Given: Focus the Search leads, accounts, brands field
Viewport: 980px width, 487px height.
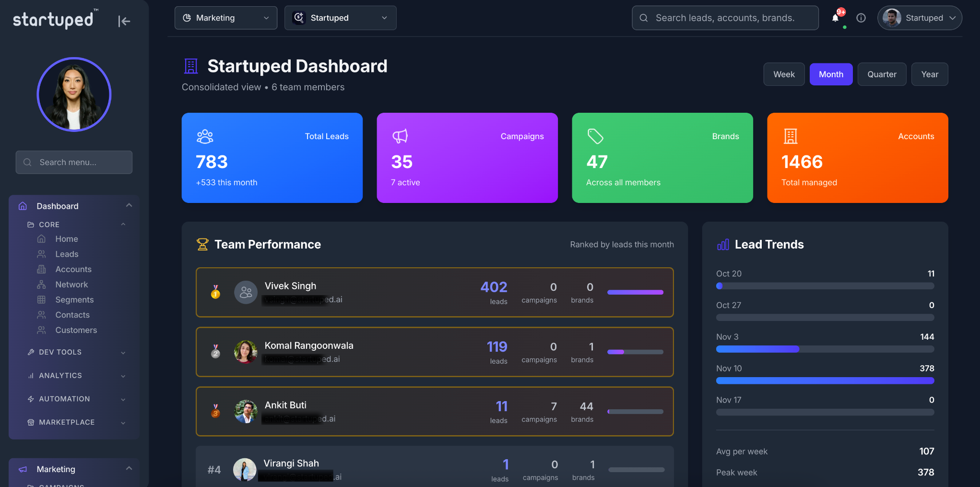Looking at the screenshot, I should click(725, 18).
